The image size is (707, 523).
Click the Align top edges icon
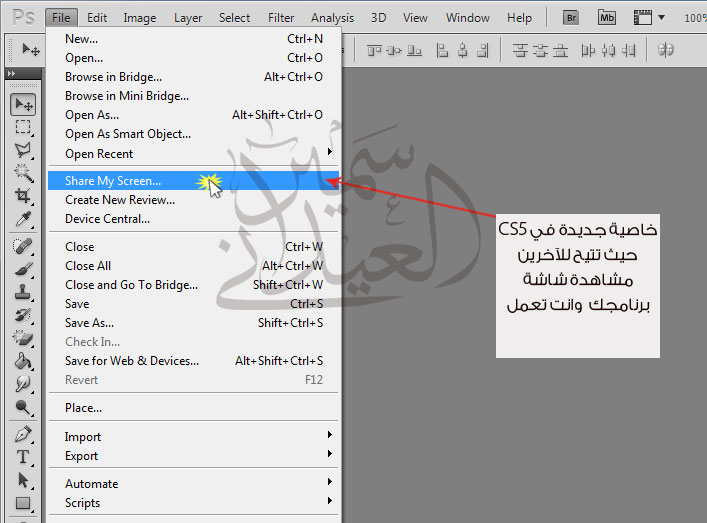[x=374, y=50]
